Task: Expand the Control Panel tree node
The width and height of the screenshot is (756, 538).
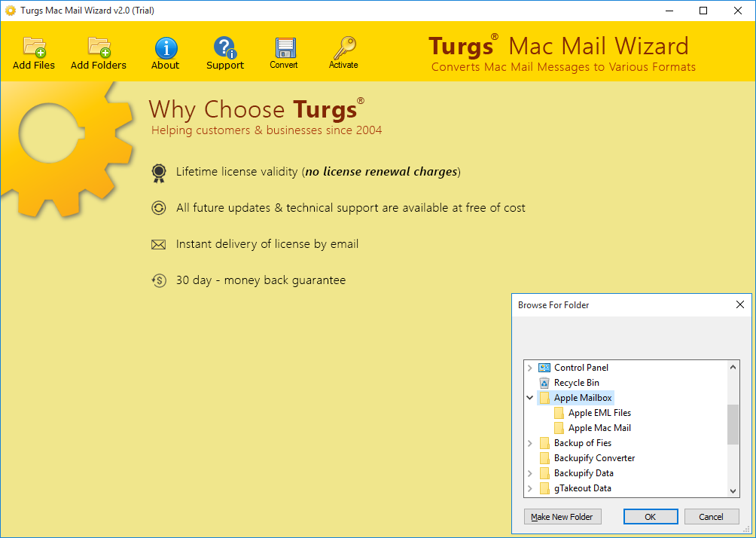Action: pos(530,368)
